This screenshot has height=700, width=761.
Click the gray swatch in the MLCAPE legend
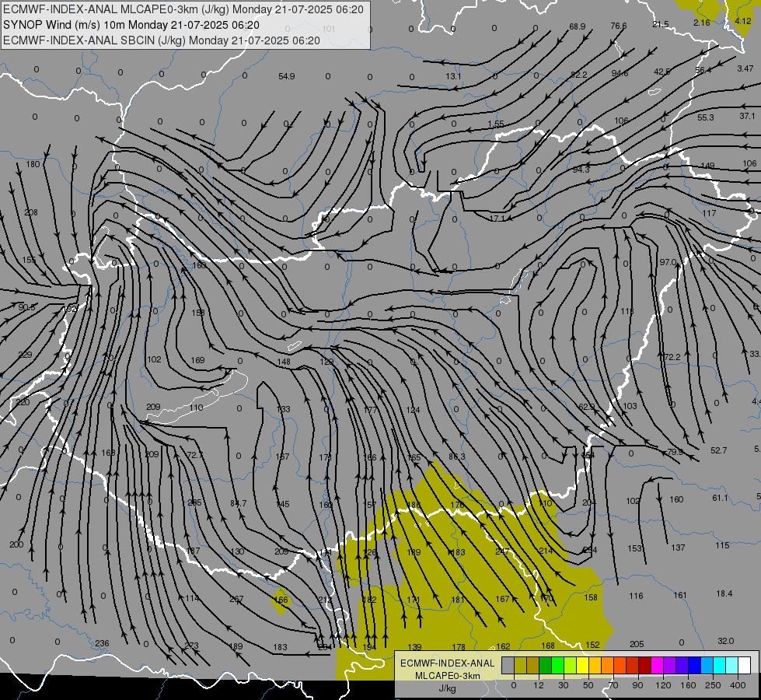click(x=508, y=665)
